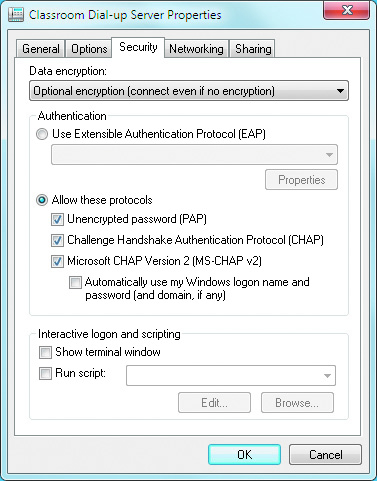Enable automatic Windows logon name and password
Viewport: 378px width, 481px height.
75,282
